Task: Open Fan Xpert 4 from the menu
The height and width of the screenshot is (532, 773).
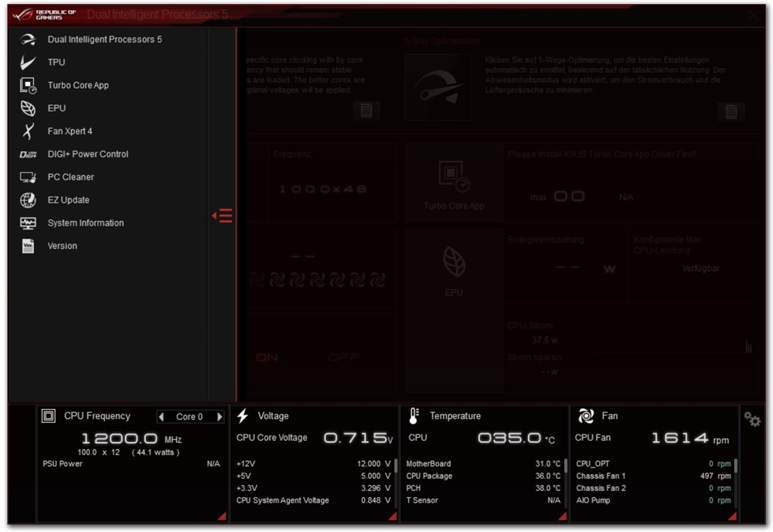Action: 70,131
